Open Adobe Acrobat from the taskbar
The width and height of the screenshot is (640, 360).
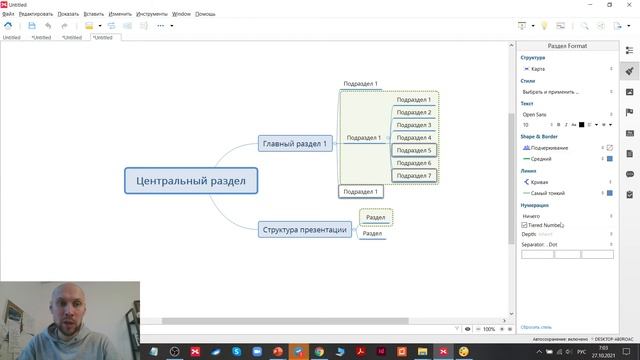coord(360,351)
